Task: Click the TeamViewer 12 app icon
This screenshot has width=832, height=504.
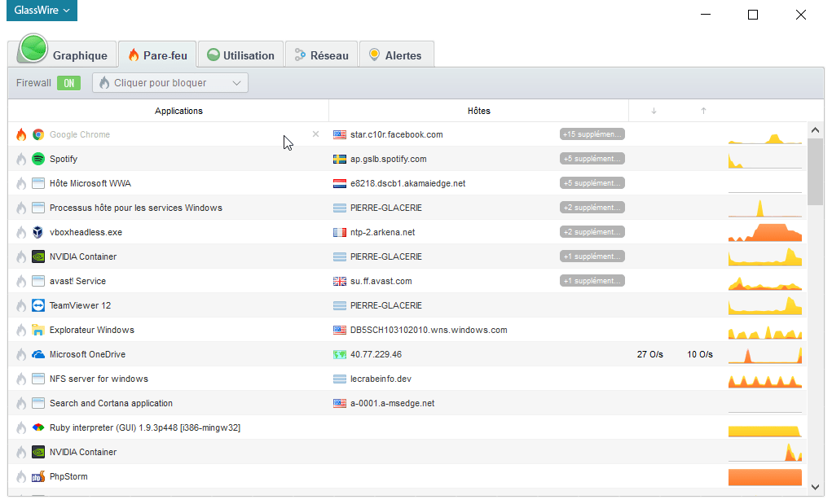Action: 38,305
